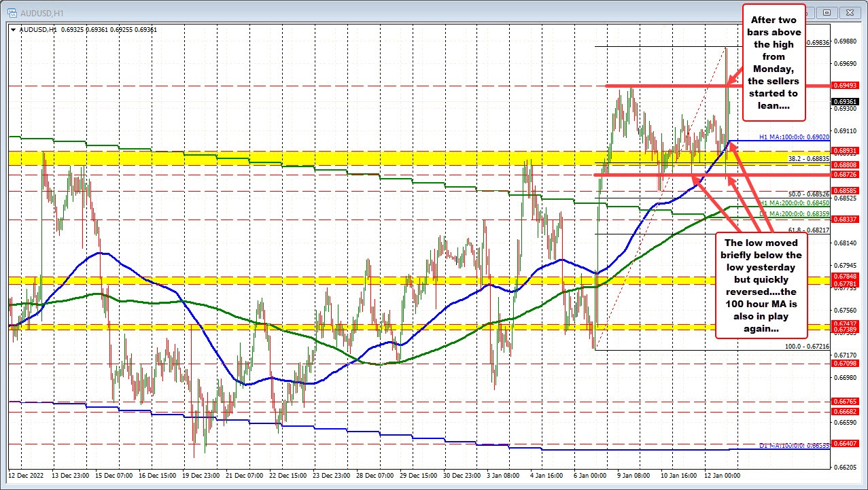This screenshot has height=490, width=868.
Task: Click the Restore window button
Action: pos(827,13)
